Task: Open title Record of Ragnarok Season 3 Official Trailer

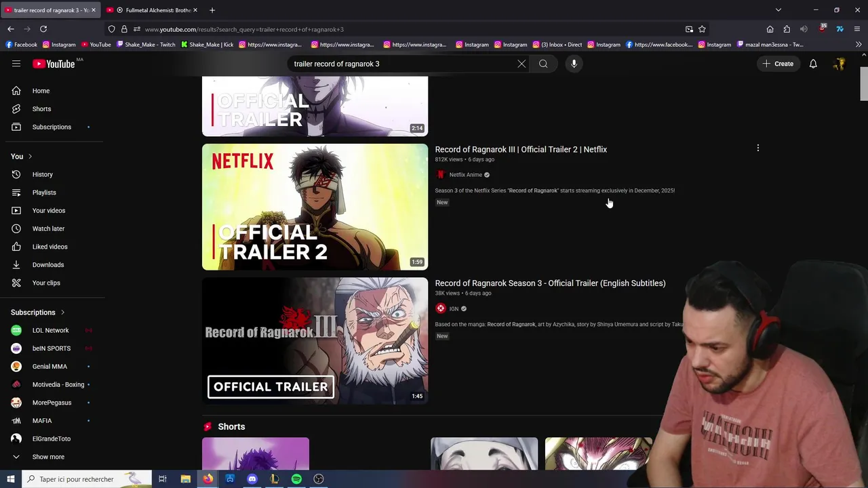Action: pyautogui.click(x=550, y=283)
